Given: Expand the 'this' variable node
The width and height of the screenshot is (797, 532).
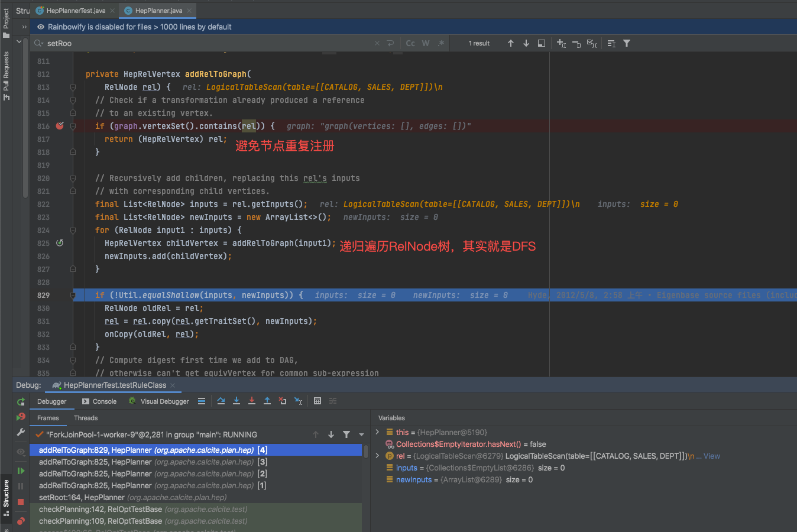Looking at the screenshot, I should coord(377,432).
